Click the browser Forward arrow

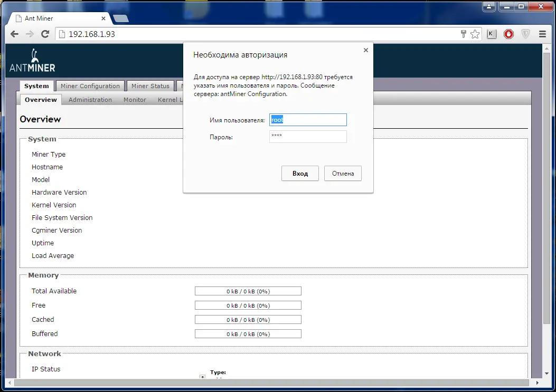(30, 34)
